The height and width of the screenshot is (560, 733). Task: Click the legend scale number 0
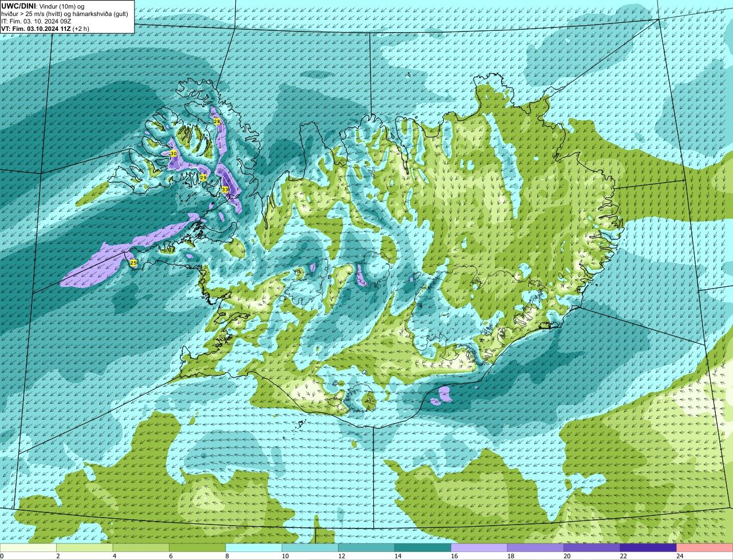2,556
